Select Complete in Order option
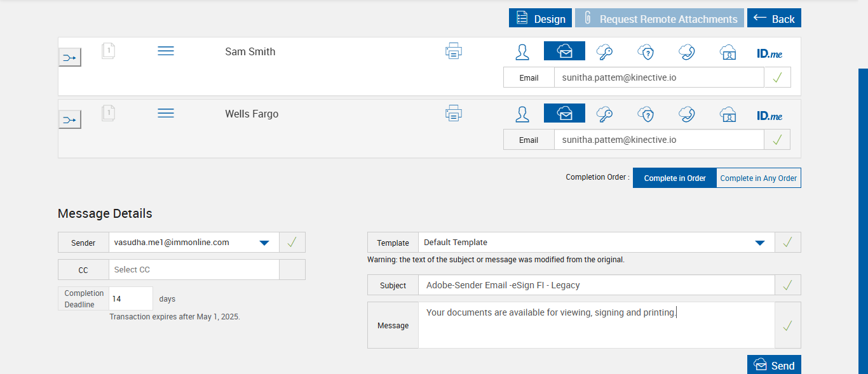This screenshot has width=868, height=374. pyautogui.click(x=675, y=178)
